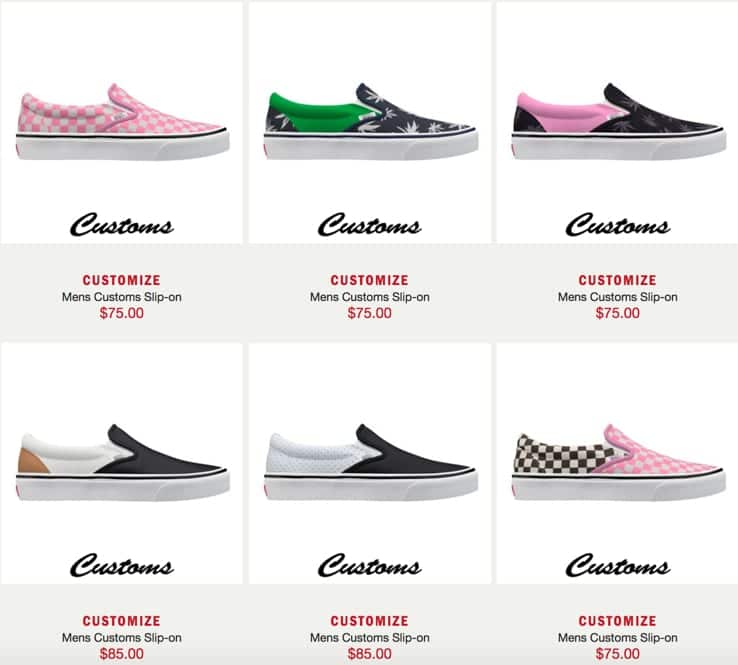Open the pink collar black leaf-print shoe

coord(618,122)
